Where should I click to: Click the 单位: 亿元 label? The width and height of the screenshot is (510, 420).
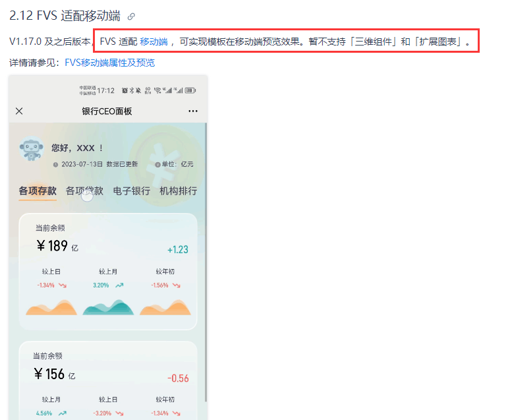coord(178,164)
